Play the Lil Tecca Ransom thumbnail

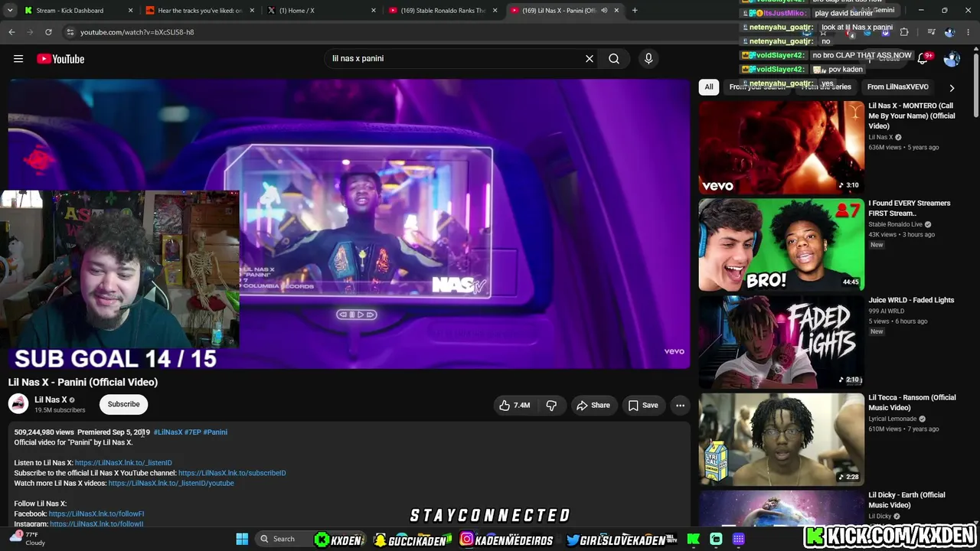click(x=781, y=439)
